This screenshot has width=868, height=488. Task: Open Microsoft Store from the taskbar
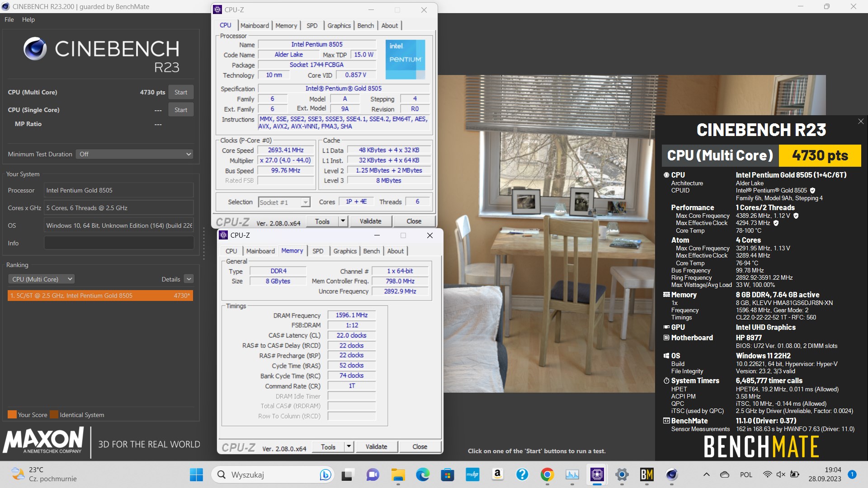[x=448, y=475]
